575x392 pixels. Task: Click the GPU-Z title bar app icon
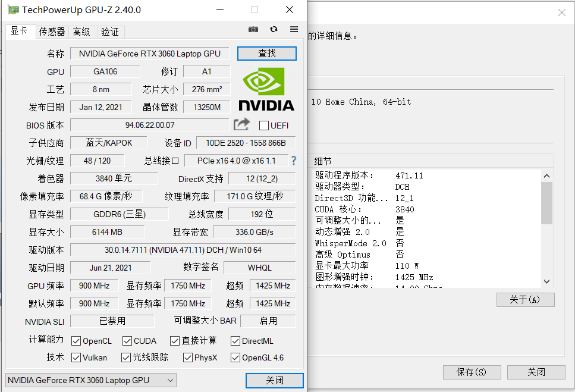click(13, 10)
